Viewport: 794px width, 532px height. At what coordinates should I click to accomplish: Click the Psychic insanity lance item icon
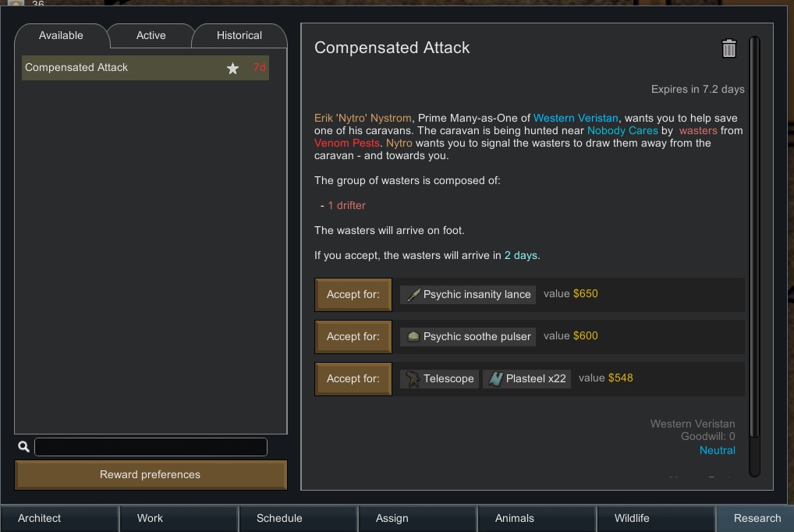point(413,295)
